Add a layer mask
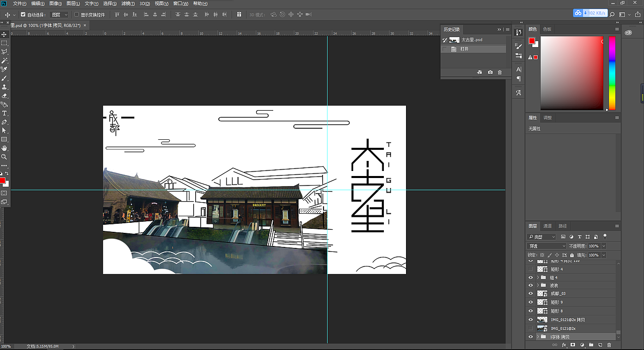644x350 pixels. 573,345
